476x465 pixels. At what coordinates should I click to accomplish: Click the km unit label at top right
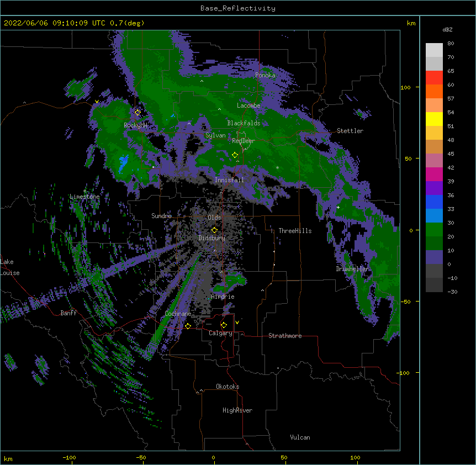(411, 23)
